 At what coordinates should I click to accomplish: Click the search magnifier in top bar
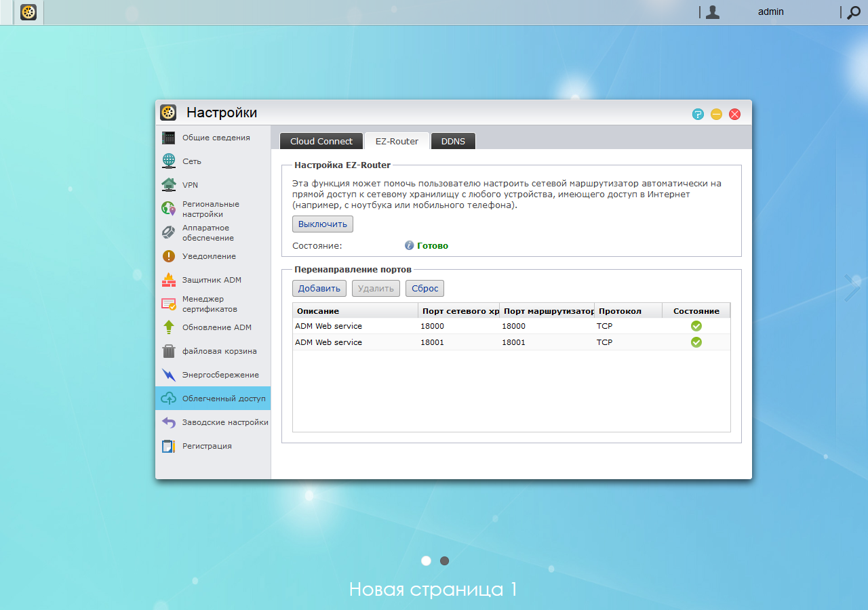click(x=854, y=12)
